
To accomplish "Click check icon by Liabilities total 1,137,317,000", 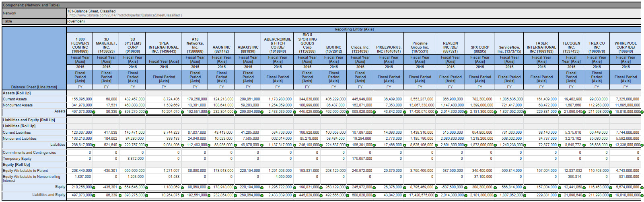I will pyautogui.click(x=294, y=145).
